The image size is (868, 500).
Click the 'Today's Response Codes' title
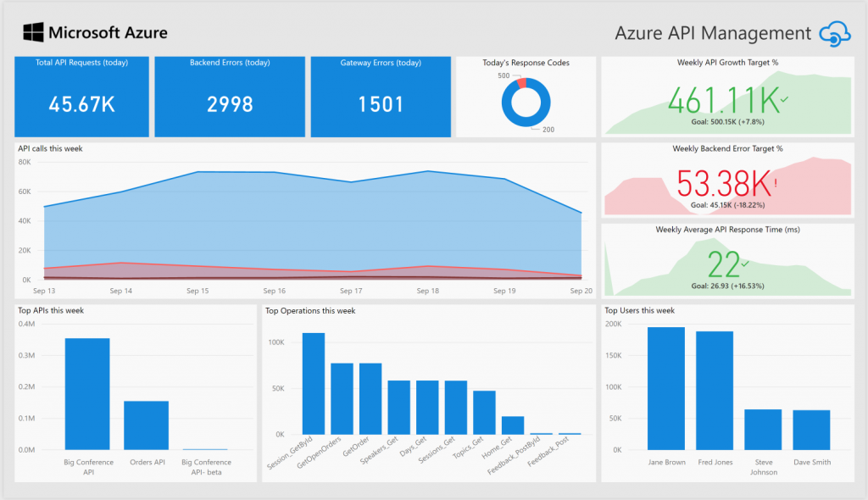tap(526, 63)
